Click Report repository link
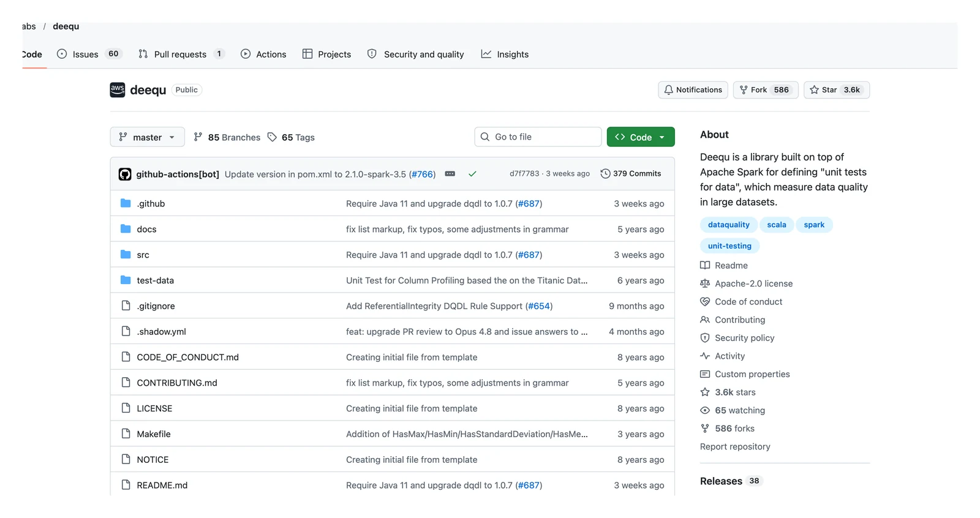980x518 pixels. coord(735,447)
